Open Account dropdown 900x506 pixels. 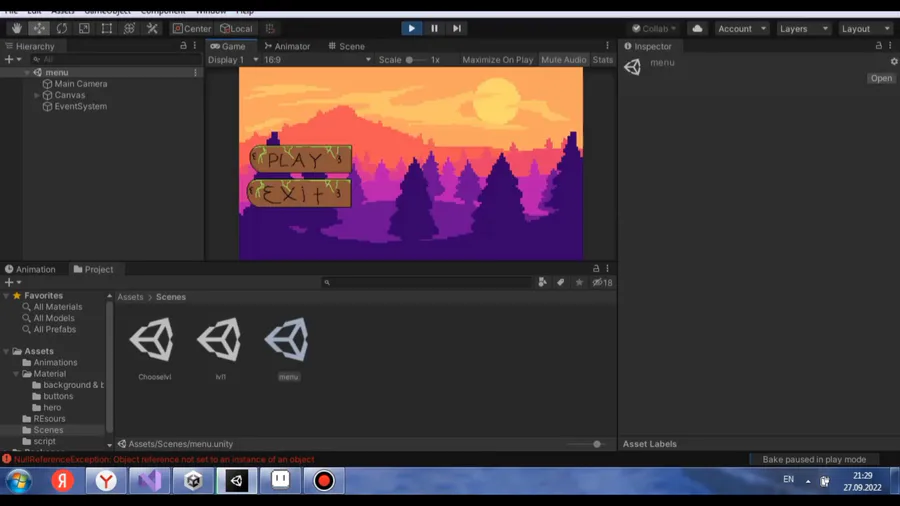[742, 28]
